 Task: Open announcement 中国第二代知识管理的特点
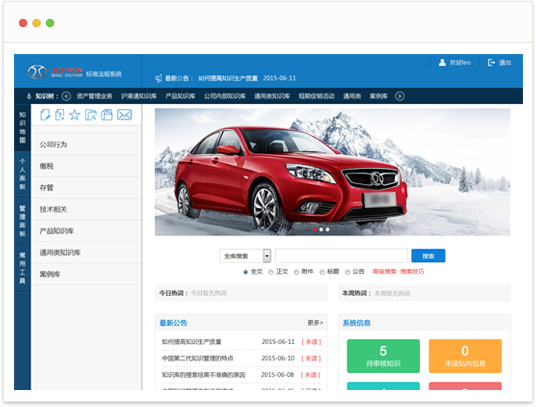click(x=197, y=358)
